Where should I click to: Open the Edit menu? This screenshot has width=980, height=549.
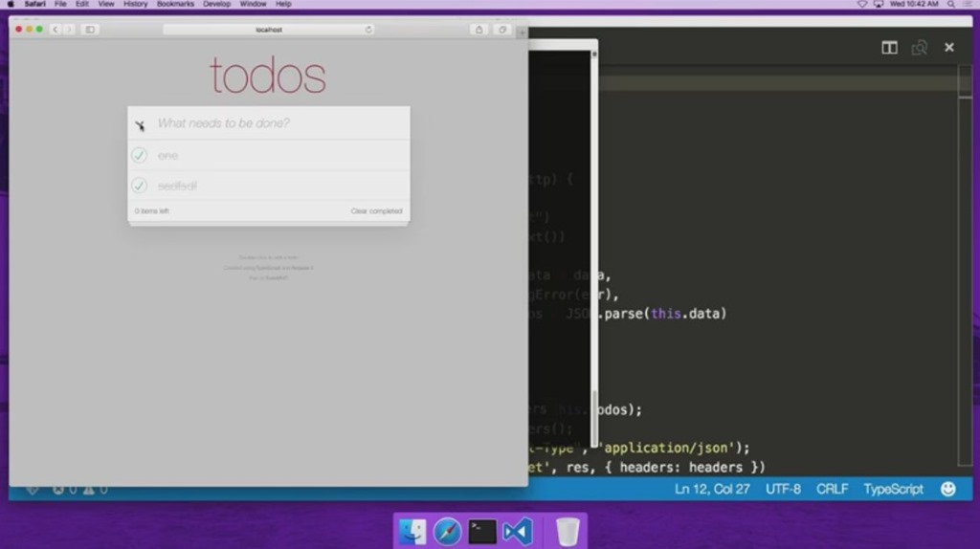82,4
